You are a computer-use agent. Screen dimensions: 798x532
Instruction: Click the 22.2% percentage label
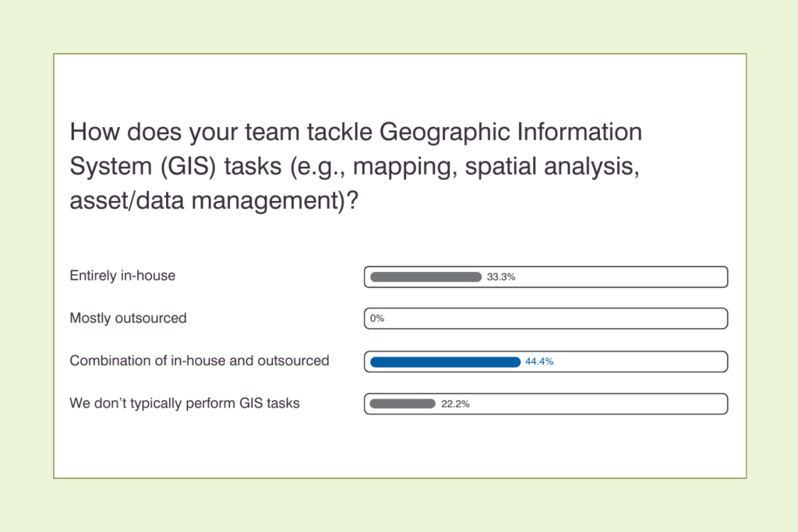point(455,403)
